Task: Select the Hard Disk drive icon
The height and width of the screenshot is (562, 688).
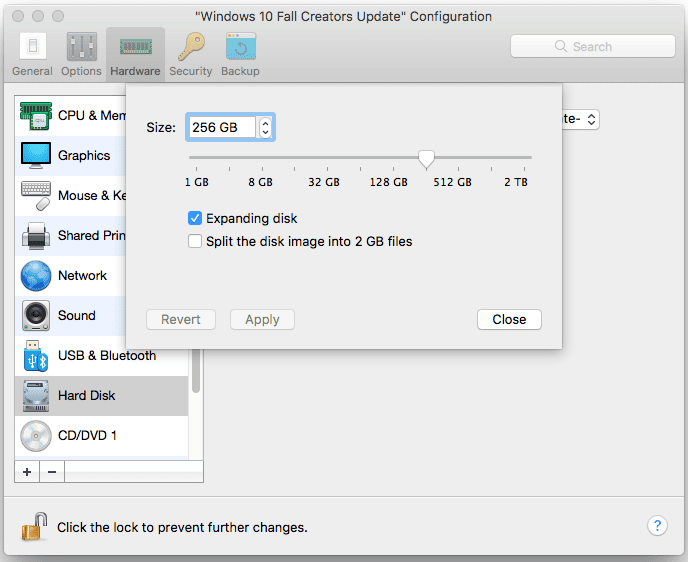Action: point(36,396)
